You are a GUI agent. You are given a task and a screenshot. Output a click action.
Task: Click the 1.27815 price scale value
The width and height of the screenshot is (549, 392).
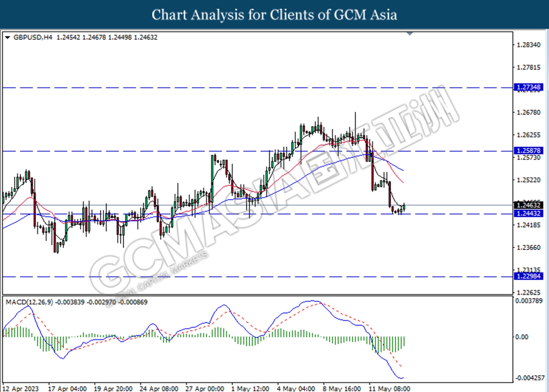(x=529, y=67)
